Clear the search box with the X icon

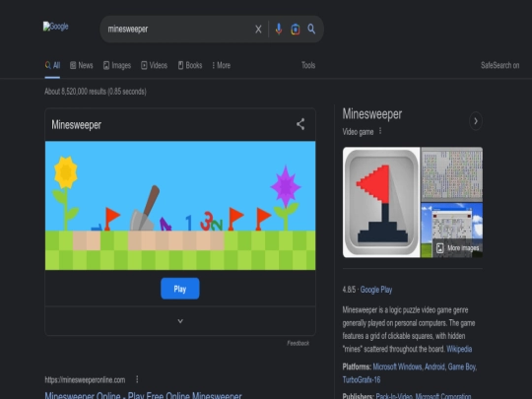point(258,30)
